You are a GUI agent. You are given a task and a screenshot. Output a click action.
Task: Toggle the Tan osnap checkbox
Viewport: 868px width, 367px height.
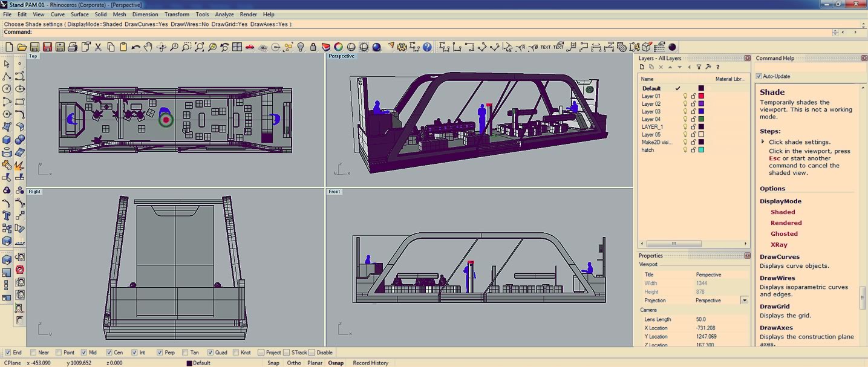click(x=185, y=352)
